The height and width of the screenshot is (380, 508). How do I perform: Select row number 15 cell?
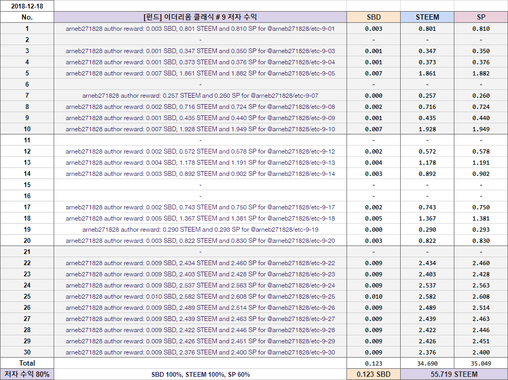[x=27, y=185]
